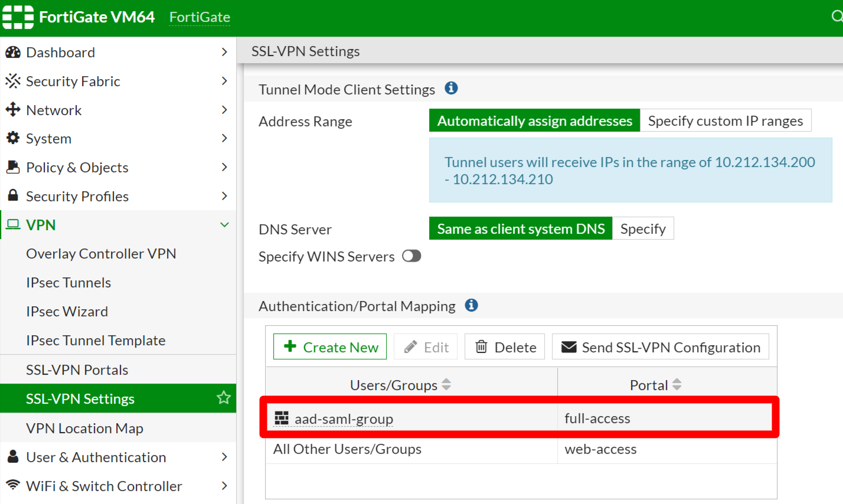
Task: Expand Security Fabric chevron
Action: 224,81
